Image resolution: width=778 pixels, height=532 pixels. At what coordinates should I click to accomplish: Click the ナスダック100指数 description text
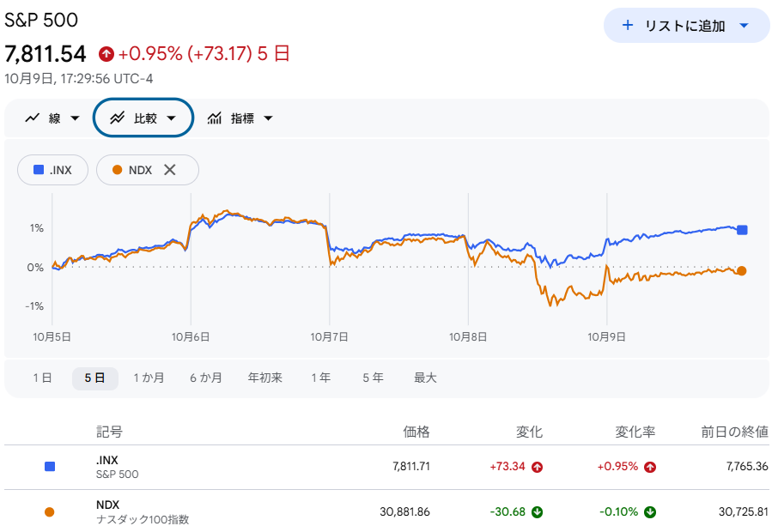point(143,520)
